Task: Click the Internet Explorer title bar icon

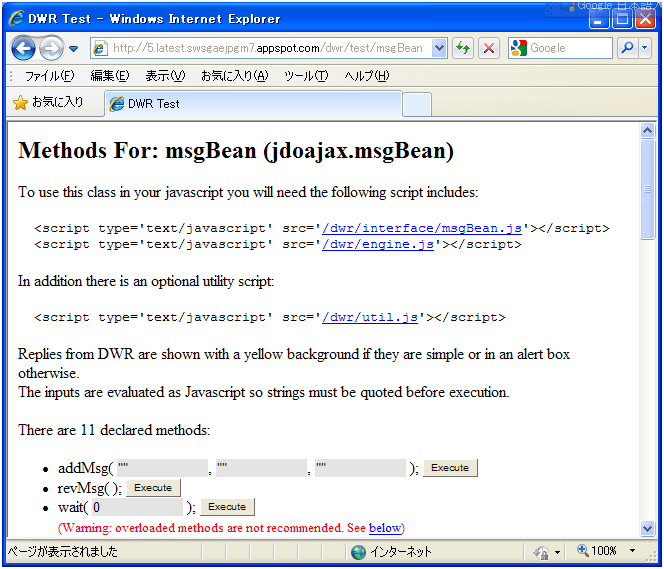Action: 17,18
